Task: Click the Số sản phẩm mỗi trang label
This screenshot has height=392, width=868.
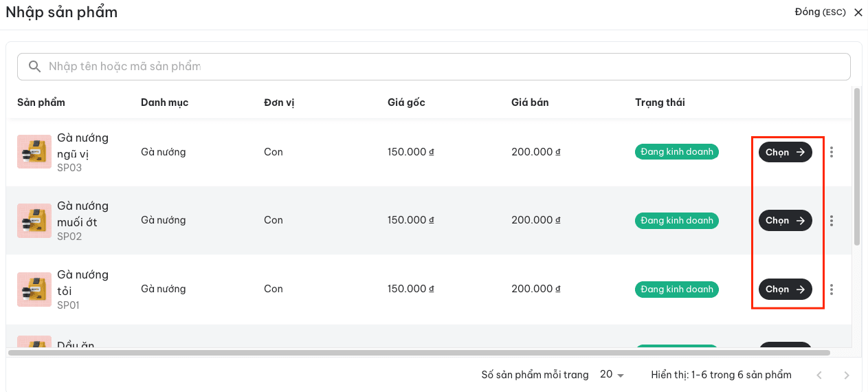Action: point(535,375)
